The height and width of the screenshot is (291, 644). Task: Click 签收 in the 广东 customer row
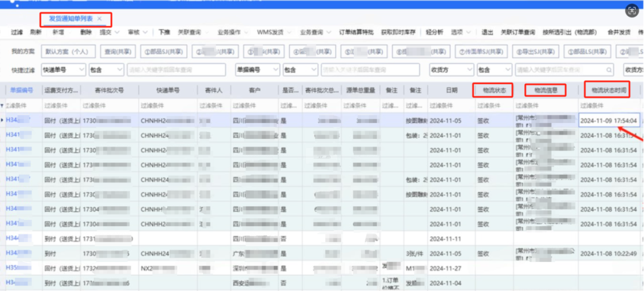[482, 253]
